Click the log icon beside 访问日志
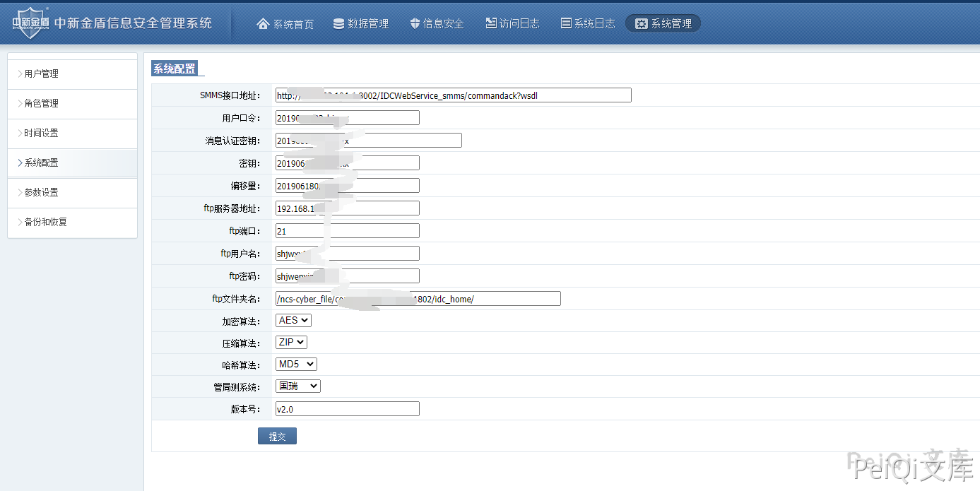Viewport: 980px width, 491px height. [x=491, y=23]
